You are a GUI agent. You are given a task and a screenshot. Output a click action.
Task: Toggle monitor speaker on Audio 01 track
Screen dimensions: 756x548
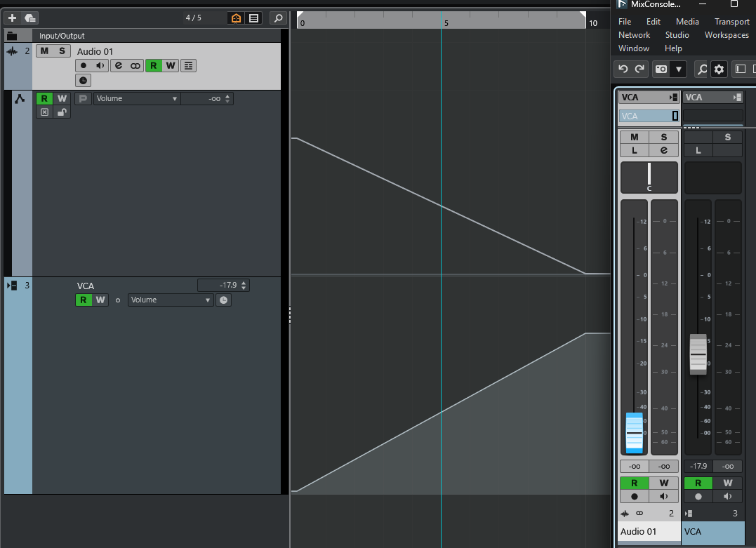coord(100,65)
